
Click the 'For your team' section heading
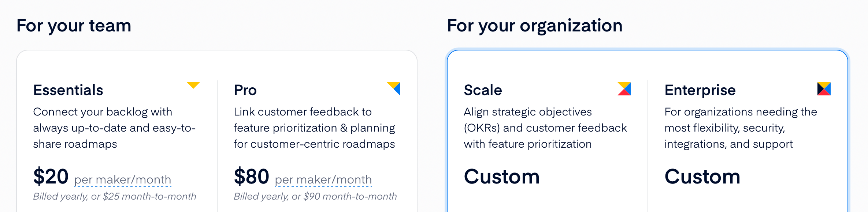[x=74, y=26]
